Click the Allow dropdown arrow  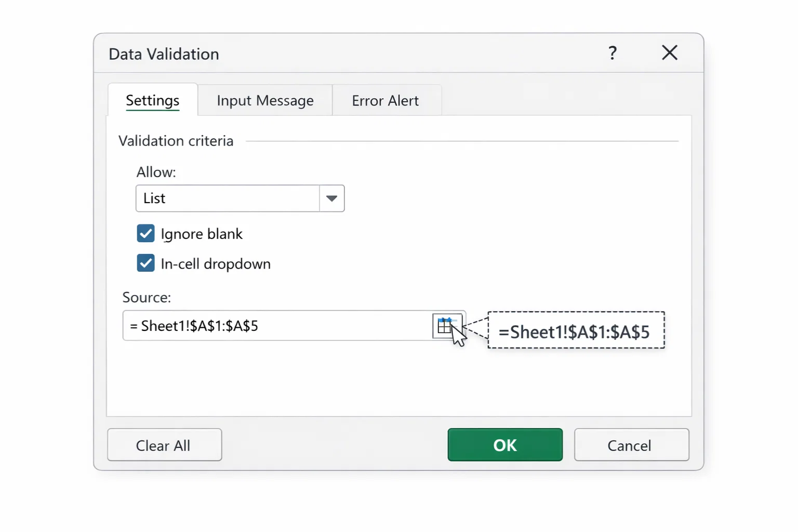click(331, 198)
